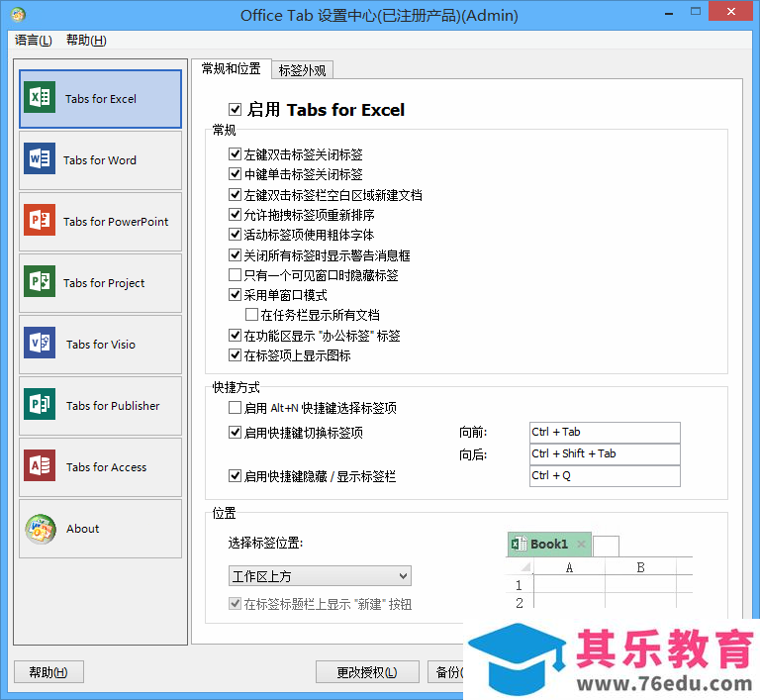Select Tabs for Word text label
Image resolution: width=760 pixels, height=700 pixels.
[100, 160]
